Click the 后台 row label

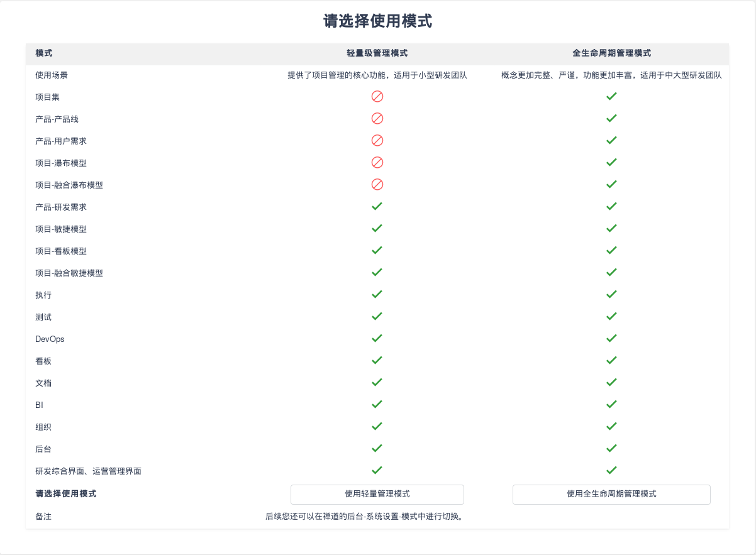point(43,449)
